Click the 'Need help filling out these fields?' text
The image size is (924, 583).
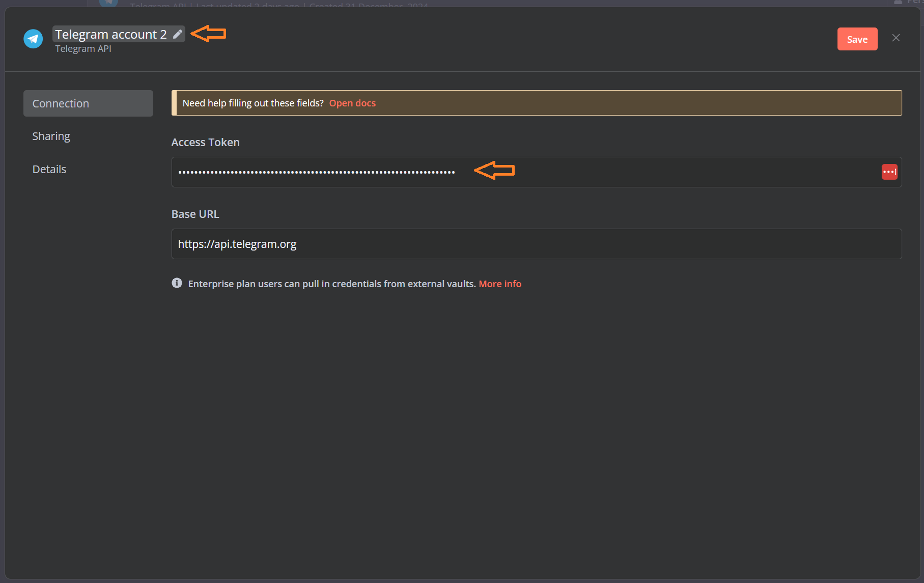[253, 103]
